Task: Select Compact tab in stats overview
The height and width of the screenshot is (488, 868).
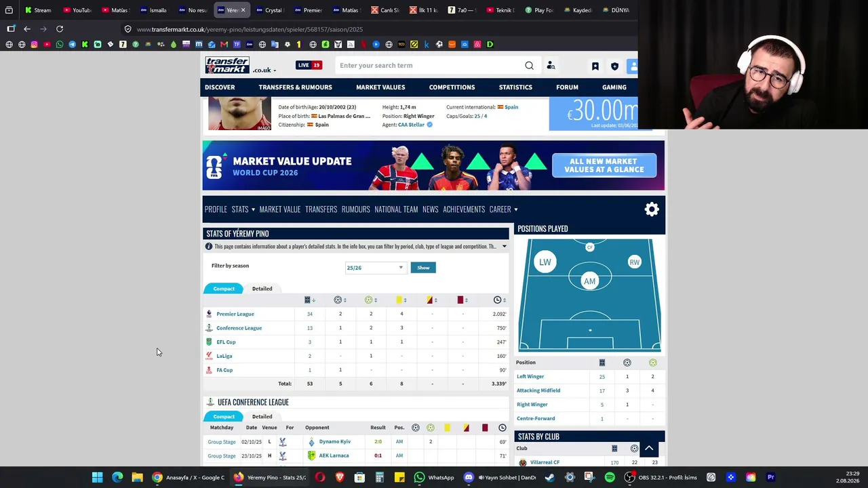Action: click(224, 289)
